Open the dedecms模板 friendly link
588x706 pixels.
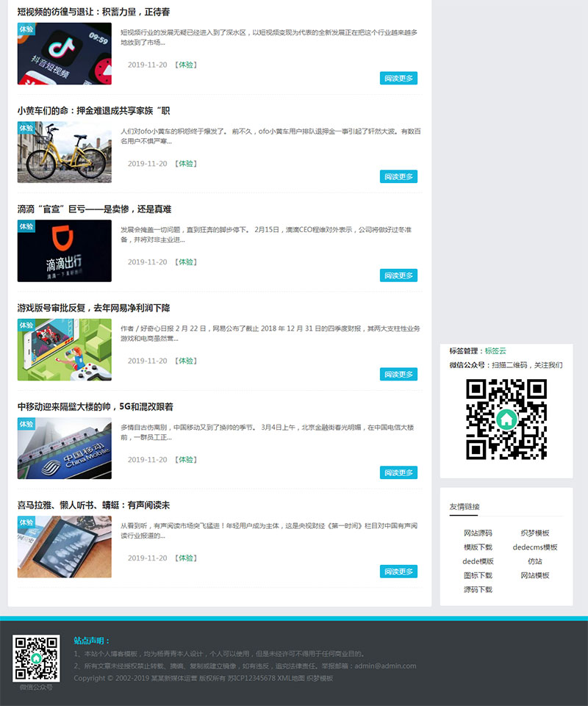[535, 547]
